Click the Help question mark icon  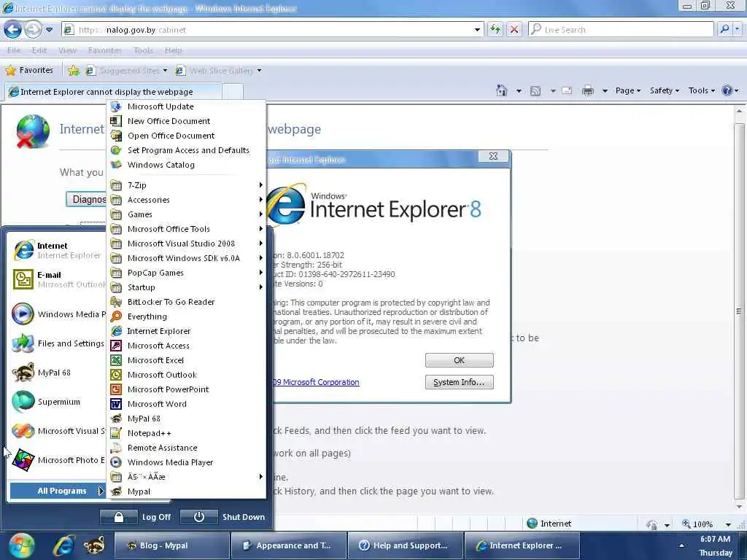[727, 90]
